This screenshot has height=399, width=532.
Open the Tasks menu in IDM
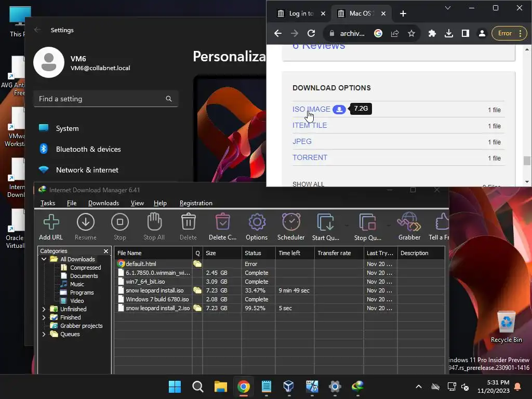click(x=47, y=203)
